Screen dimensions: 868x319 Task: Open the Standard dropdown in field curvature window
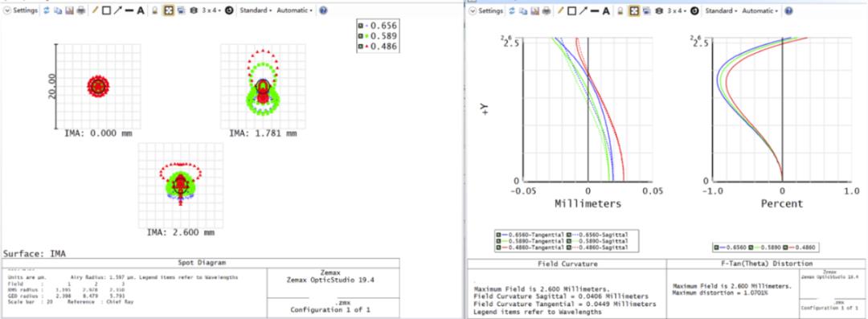(721, 10)
